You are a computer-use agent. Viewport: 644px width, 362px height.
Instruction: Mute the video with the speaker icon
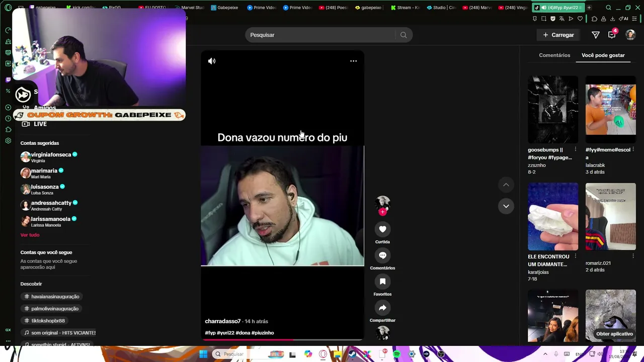coord(212,61)
